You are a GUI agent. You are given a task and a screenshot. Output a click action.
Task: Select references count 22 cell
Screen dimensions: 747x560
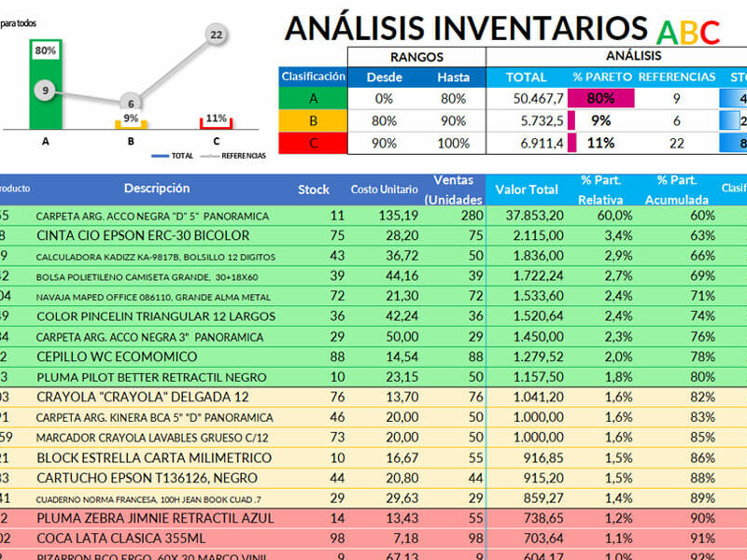(x=676, y=143)
